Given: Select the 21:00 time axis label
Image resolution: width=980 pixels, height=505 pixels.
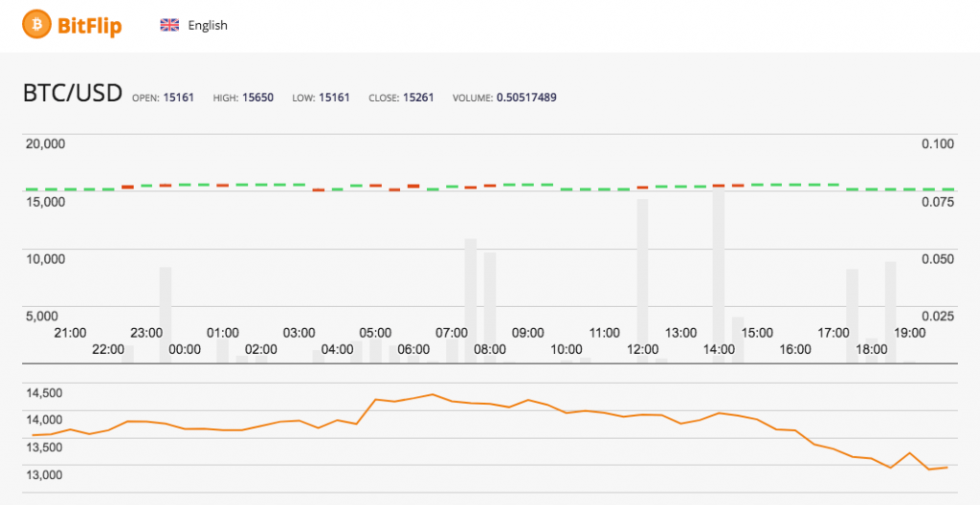Looking at the screenshot, I should coord(70,333).
